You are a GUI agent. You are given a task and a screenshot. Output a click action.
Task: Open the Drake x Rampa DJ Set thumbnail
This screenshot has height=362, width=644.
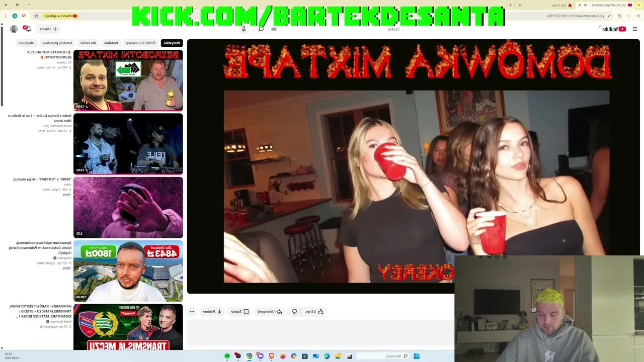[128, 144]
